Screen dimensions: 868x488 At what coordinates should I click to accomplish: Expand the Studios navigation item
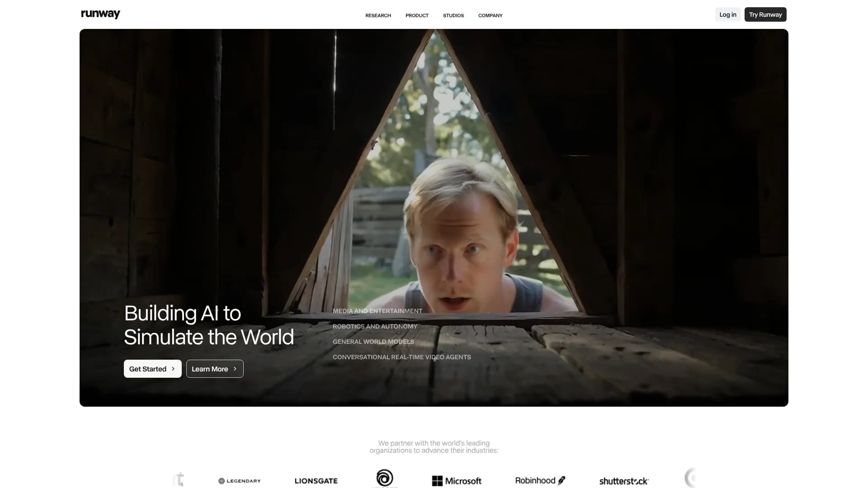pos(453,15)
